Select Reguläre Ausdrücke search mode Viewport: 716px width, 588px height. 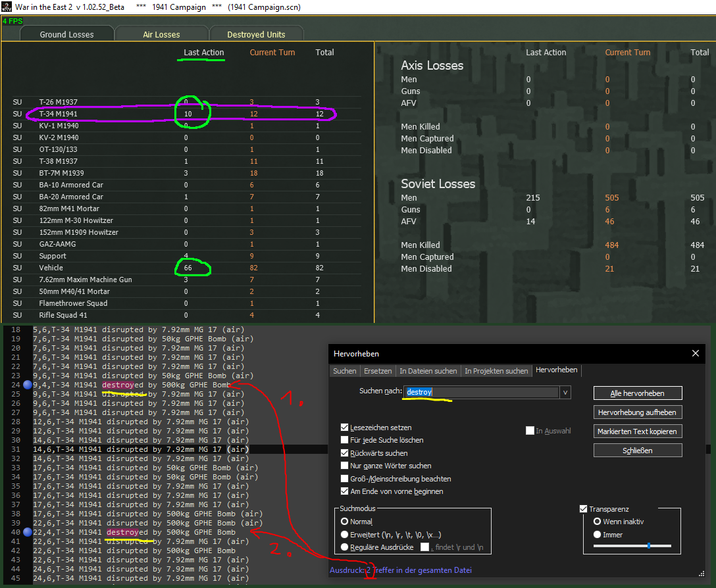coord(344,547)
